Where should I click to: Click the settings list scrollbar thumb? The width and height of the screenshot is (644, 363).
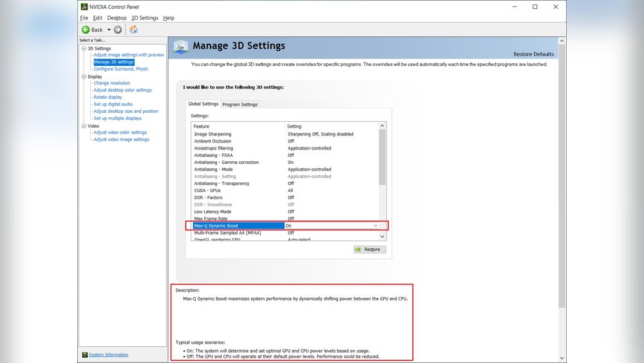point(382,157)
